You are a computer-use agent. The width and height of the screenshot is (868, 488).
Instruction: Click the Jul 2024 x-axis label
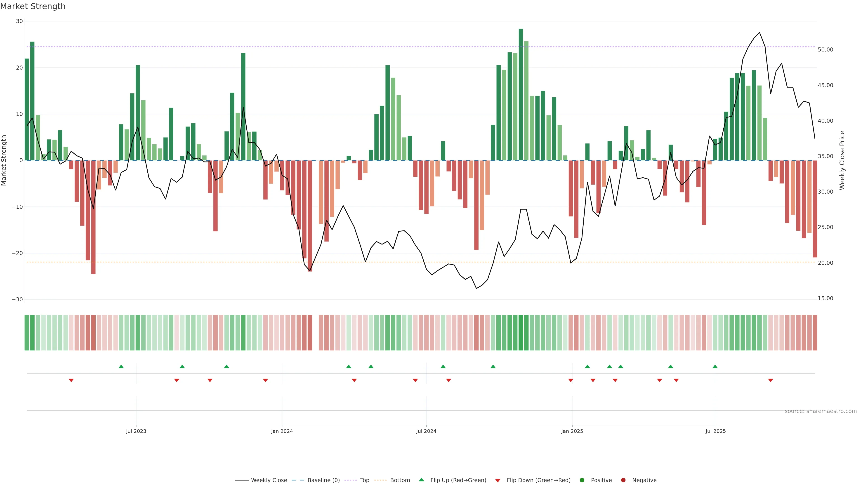[x=426, y=431]
